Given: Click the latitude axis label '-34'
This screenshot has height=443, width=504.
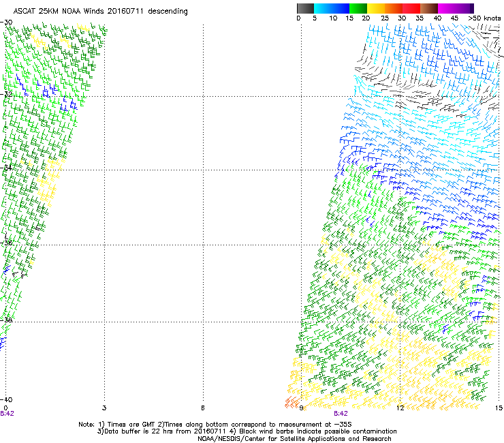Looking at the screenshot, I should (x=6, y=167).
